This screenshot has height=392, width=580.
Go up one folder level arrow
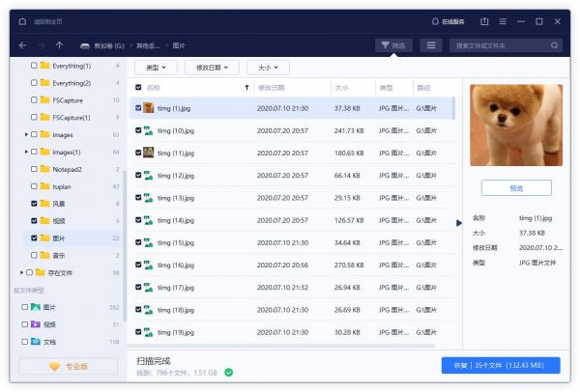click(x=60, y=44)
